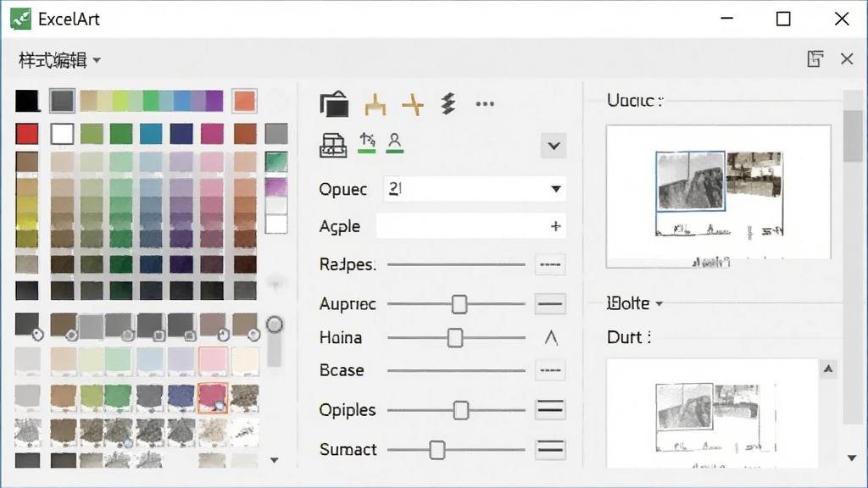Click the zigzag layers icon
Screen dimensions: 868x488
coord(448,103)
